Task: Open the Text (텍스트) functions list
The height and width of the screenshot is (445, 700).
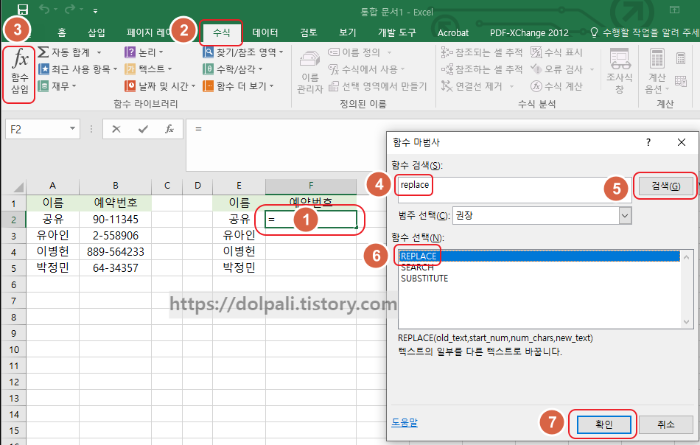Action: [148, 69]
